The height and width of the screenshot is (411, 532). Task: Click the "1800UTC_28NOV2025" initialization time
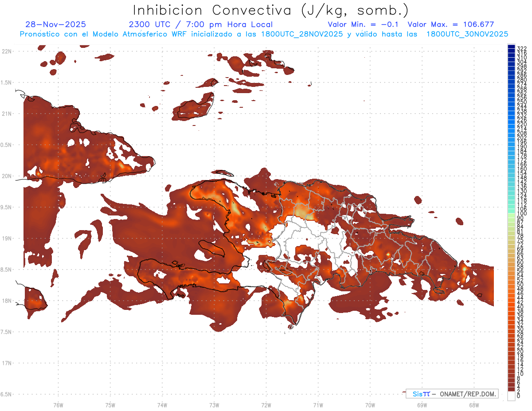[x=302, y=34]
